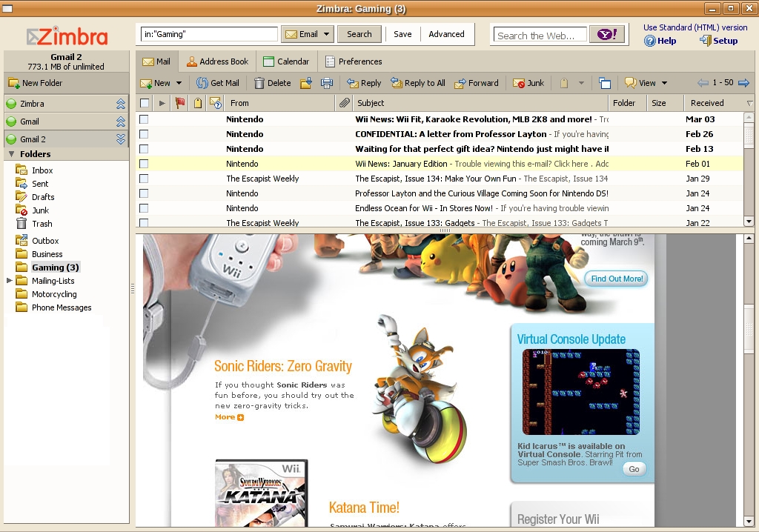This screenshot has width=759, height=532.
Task: Open the message in a new window icon
Action: (605, 83)
